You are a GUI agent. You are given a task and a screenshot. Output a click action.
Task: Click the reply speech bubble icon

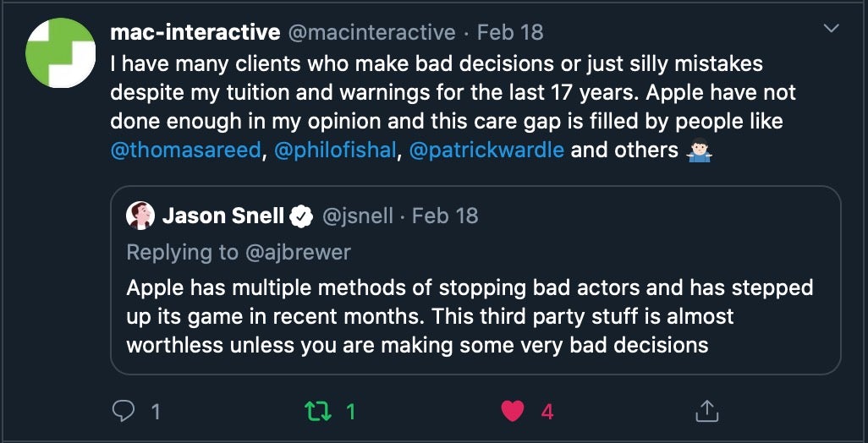[x=124, y=412]
